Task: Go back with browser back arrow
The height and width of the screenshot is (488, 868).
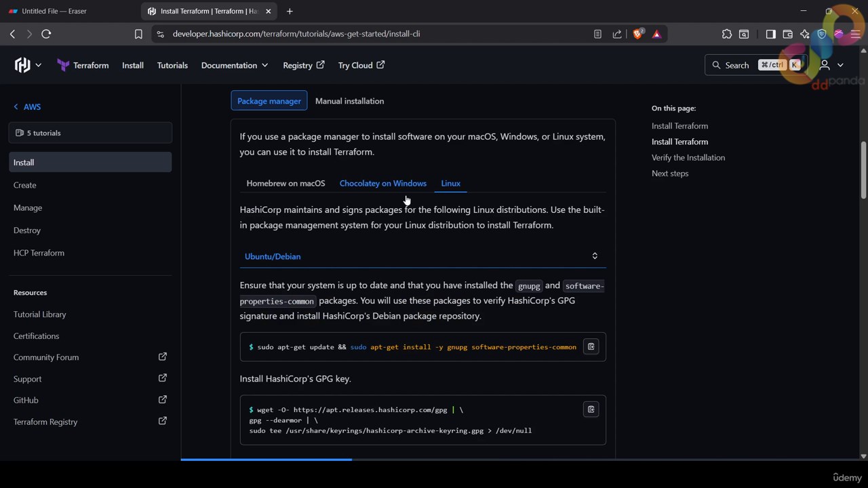Action: coord(12,34)
